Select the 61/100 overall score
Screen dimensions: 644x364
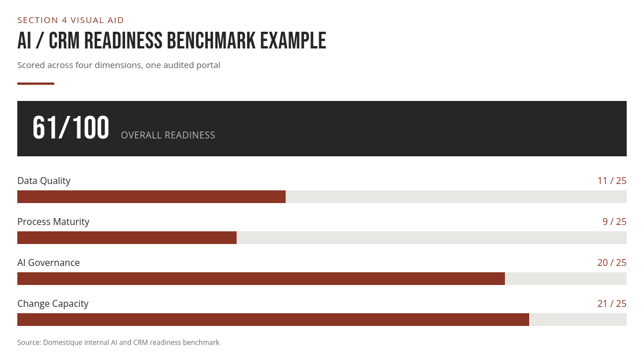70,127
